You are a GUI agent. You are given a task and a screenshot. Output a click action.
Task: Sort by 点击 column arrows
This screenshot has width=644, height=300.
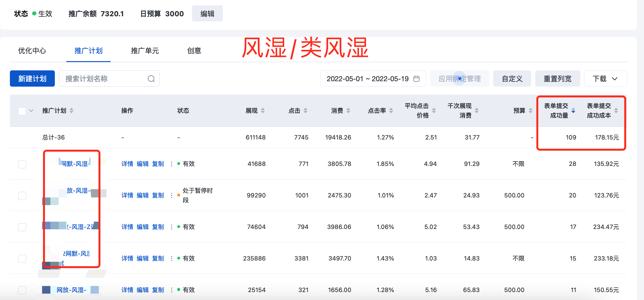[305, 111]
